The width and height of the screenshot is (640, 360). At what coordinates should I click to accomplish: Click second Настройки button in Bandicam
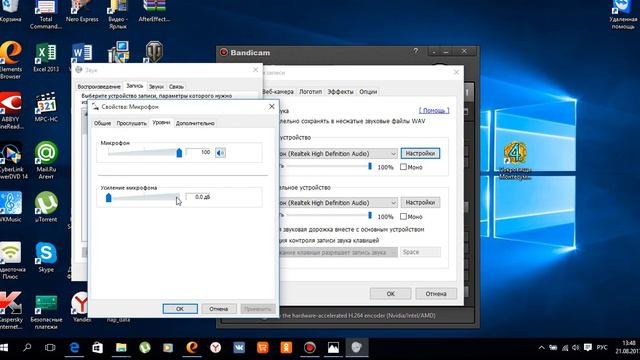(x=420, y=202)
